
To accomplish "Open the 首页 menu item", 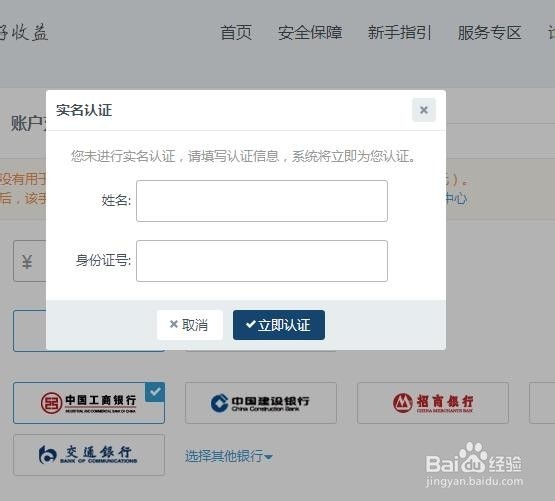I will pos(236,33).
